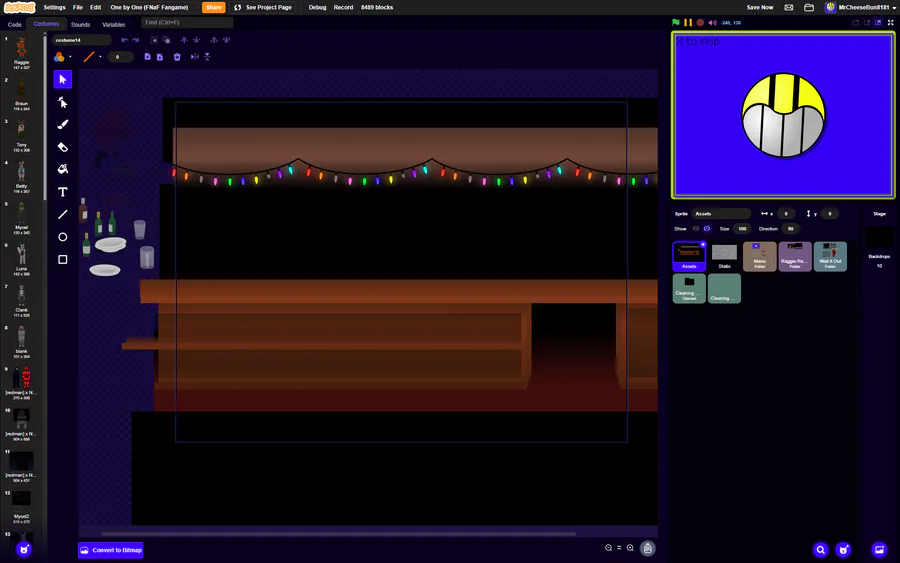Viewport: 900px width, 563px height.
Task: Click See Project Page button
Action: coord(263,7)
